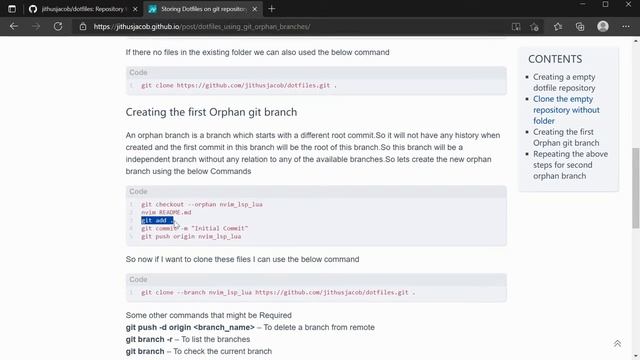This screenshot has width=640, height=360.
Task: Click heading 'Creating the first Orphan git branch'
Action: [x=211, y=112]
